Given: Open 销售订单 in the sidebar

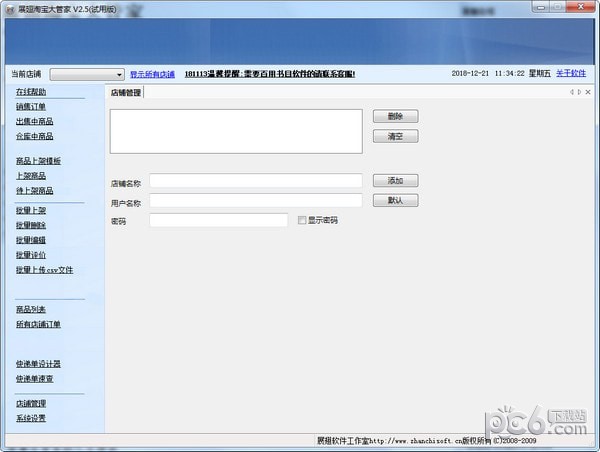Looking at the screenshot, I should tap(31, 107).
